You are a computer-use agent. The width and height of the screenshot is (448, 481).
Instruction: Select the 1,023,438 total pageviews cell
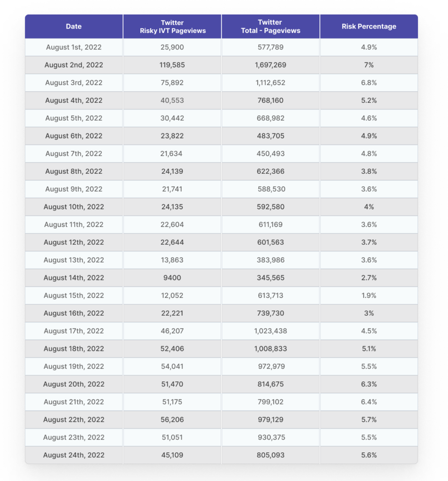coord(270,331)
